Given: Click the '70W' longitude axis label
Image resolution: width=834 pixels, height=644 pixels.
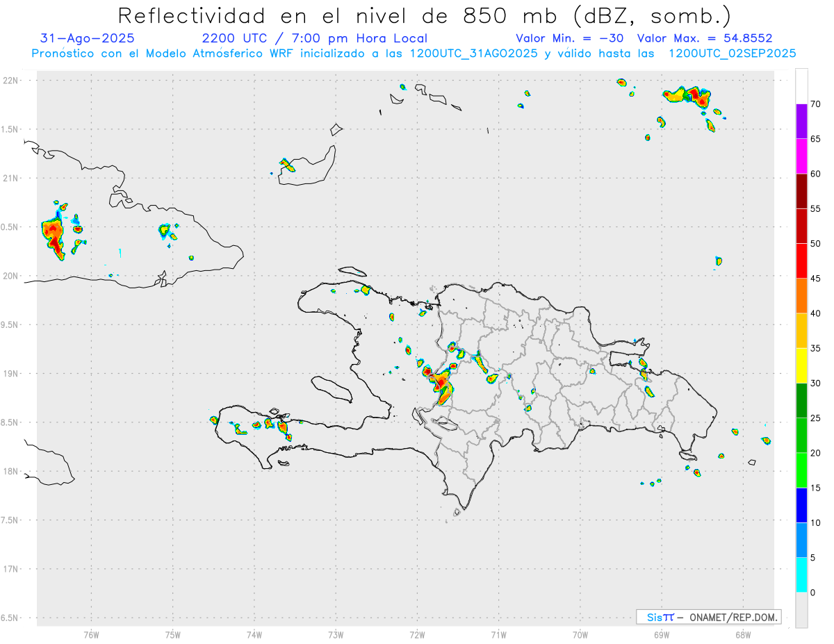Looking at the screenshot, I should click(580, 634).
